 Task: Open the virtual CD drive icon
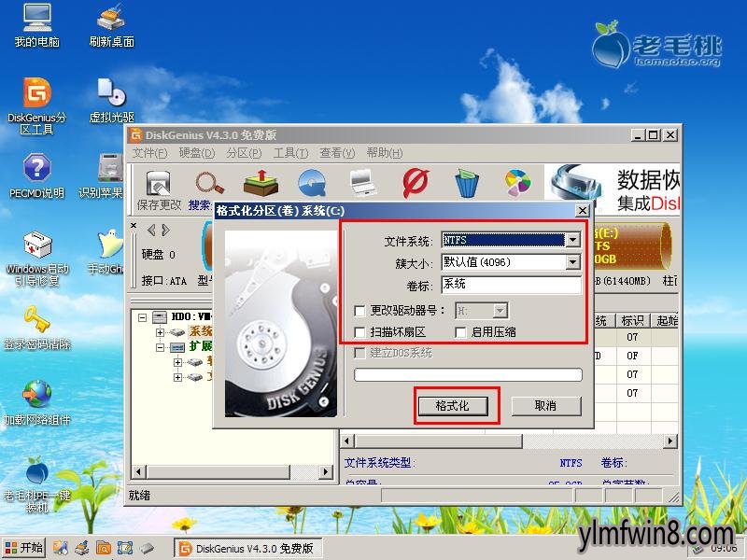pos(111,99)
